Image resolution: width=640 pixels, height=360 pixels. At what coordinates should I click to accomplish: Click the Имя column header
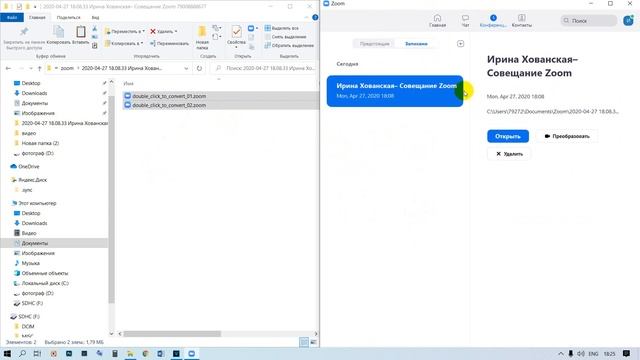point(128,83)
